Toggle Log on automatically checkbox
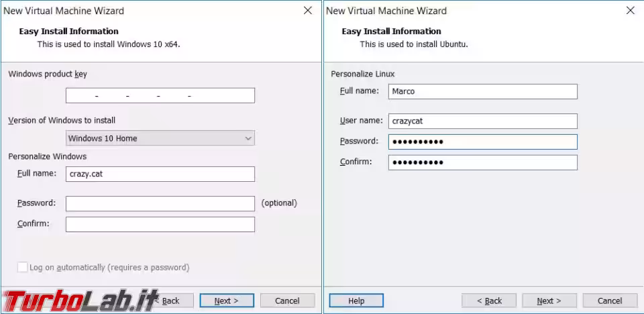Viewport: 644px width, 314px height. (23, 268)
